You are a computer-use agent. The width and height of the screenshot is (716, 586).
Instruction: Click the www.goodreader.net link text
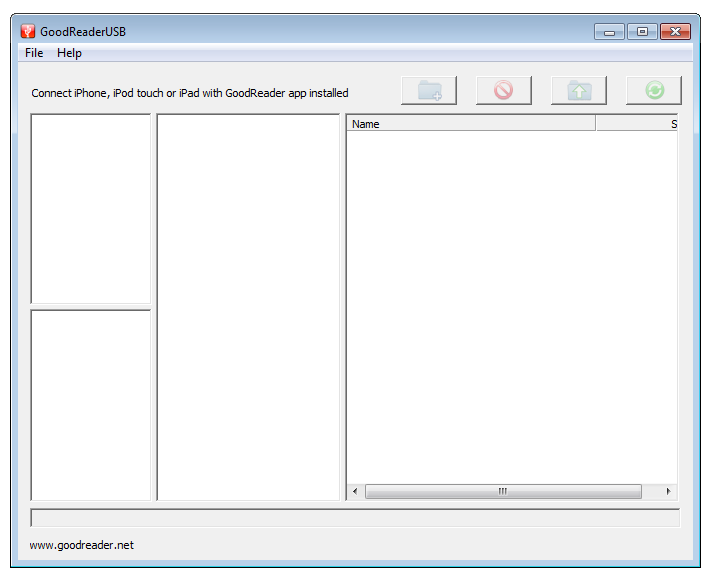(x=82, y=545)
